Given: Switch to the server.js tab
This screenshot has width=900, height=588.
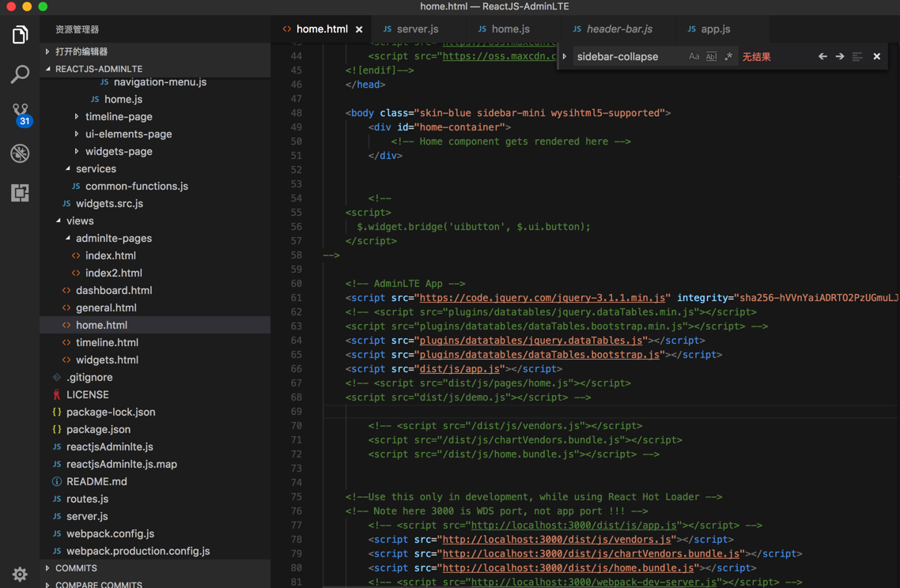Looking at the screenshot, I should 417,29.
